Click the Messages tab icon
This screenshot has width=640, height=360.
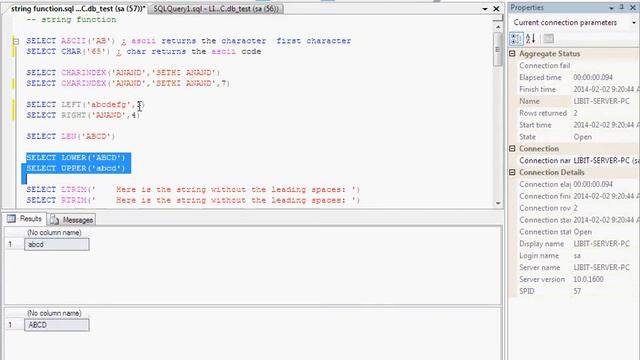pyautogui.click(x=54, y=220)
